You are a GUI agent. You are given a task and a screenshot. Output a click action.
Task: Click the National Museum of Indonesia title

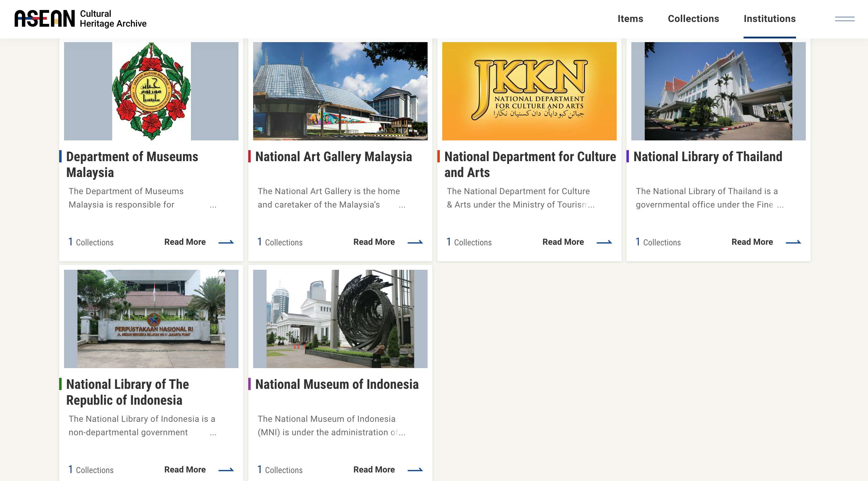click(337, 384)
